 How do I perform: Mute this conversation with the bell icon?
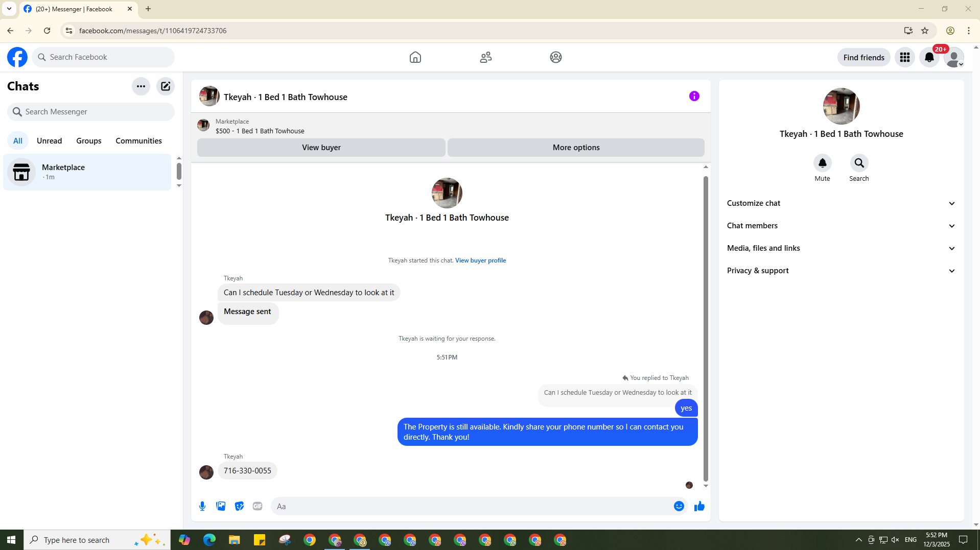[823, 163]
